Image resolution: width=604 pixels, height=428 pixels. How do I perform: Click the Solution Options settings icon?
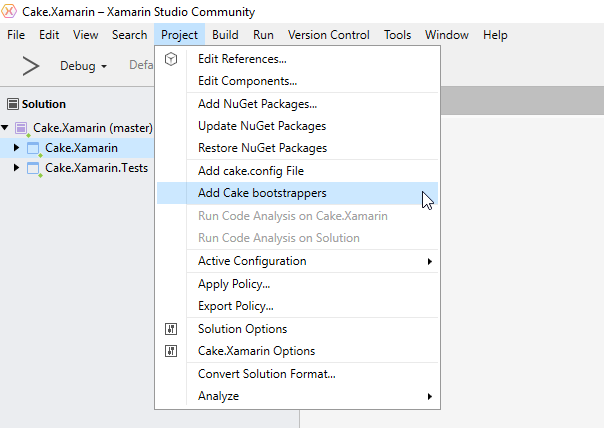coord(171,329)
